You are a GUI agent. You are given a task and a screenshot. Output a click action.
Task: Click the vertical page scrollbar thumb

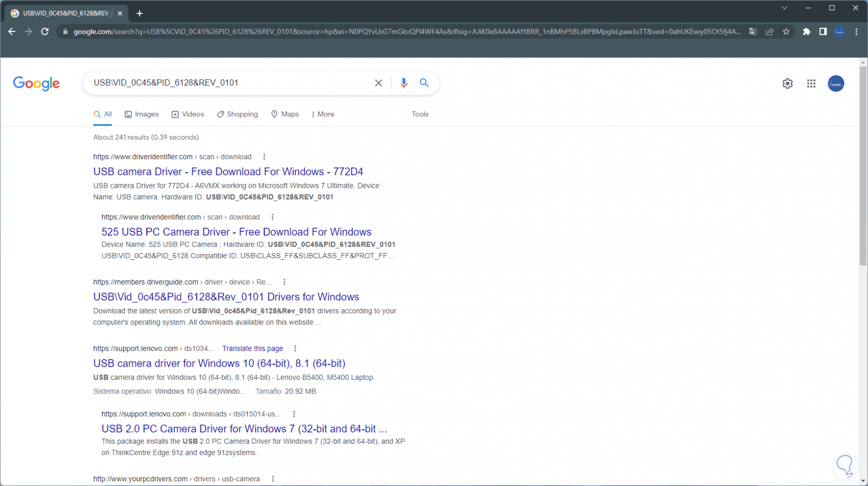pyautogui.click(x=863, y=166)
